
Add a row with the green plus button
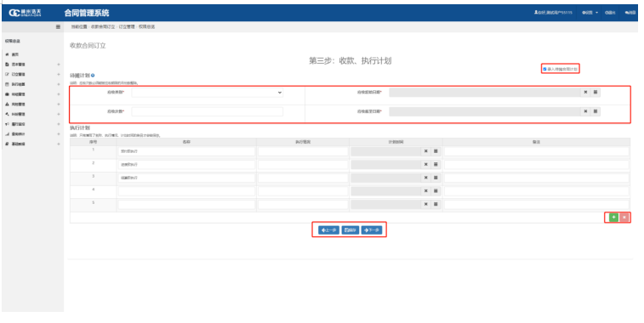[613, 217]
